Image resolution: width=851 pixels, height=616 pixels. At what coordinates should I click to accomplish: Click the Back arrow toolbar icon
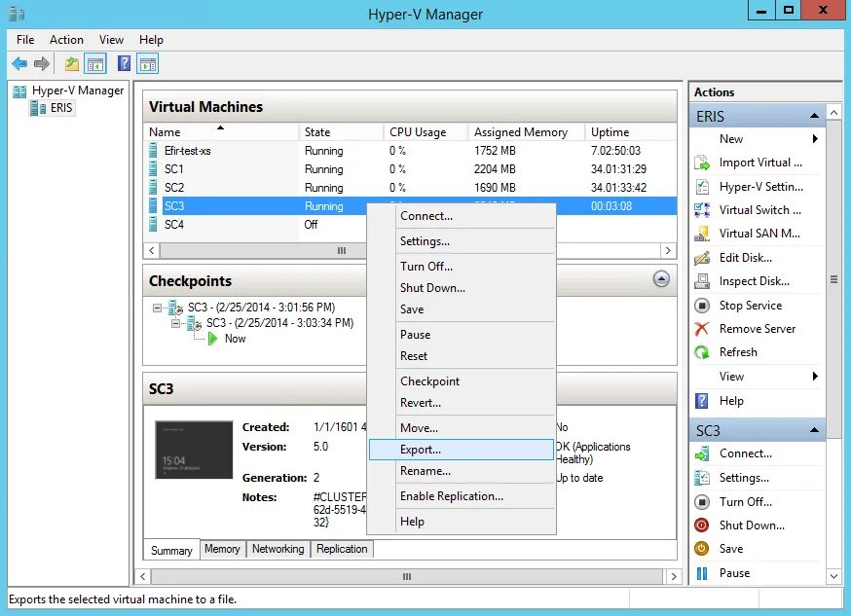(19, 64)
